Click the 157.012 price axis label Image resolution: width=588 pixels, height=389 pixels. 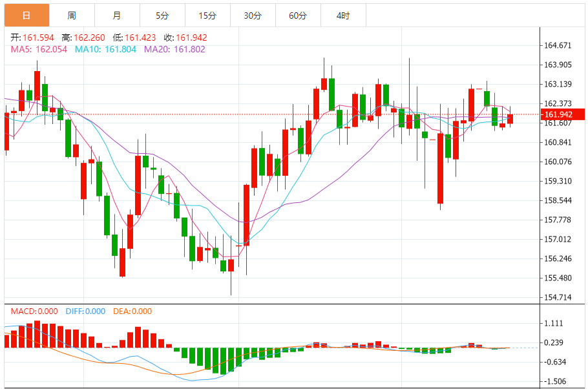pos(558,239)
